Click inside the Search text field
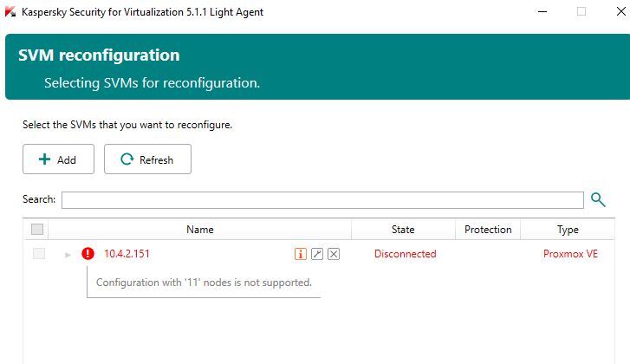This screenshot has height=364, width=630. [x=322, y=200]
